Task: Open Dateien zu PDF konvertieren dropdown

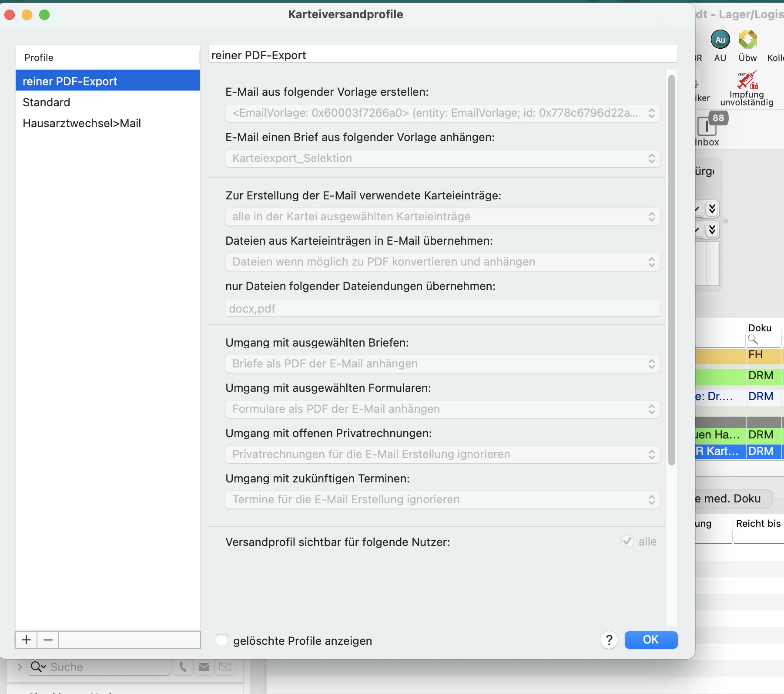Action: pyautogui.click(x=442, y=262)
